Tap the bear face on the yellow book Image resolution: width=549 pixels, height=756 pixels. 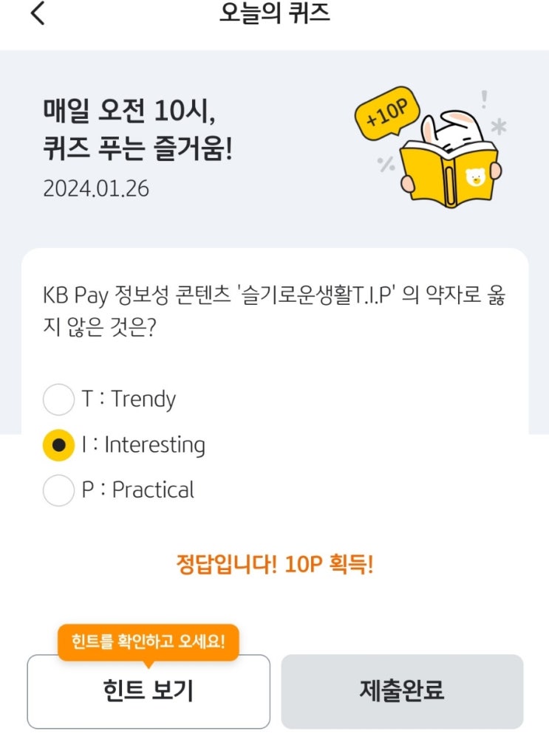click(475, 177)
